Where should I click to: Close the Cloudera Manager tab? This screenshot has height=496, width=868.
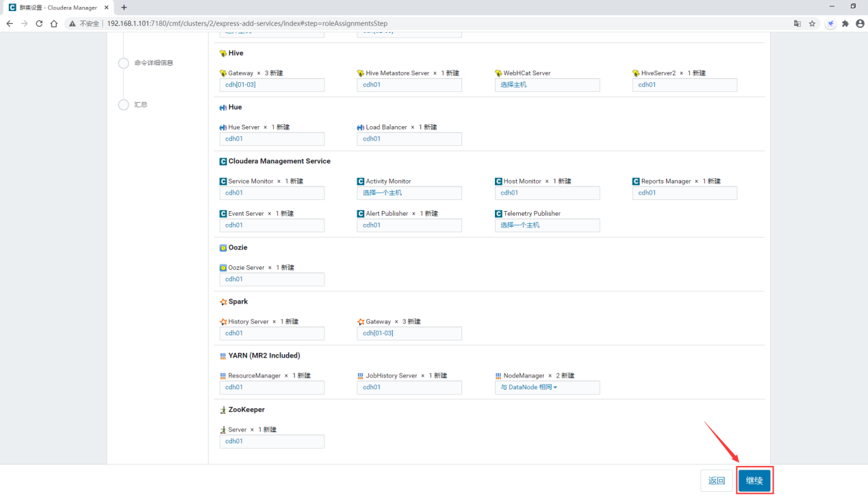coord(107,8)
